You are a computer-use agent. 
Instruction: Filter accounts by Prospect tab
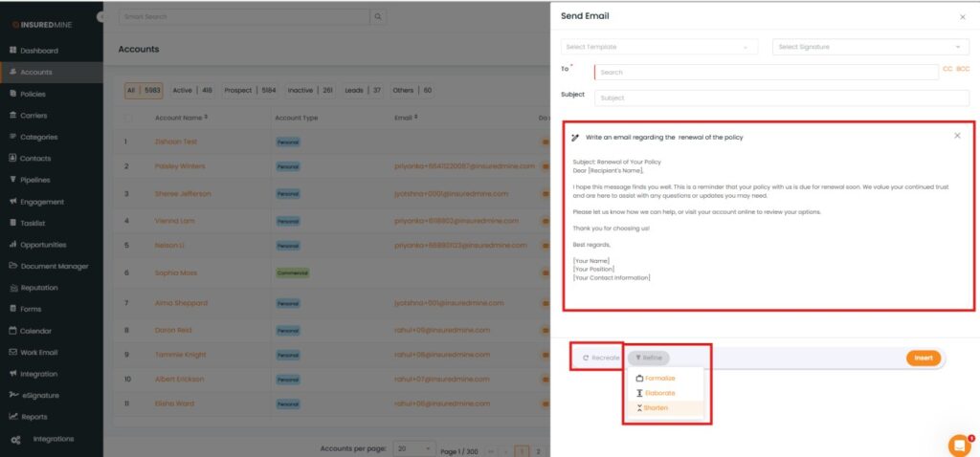pos(249,91)
